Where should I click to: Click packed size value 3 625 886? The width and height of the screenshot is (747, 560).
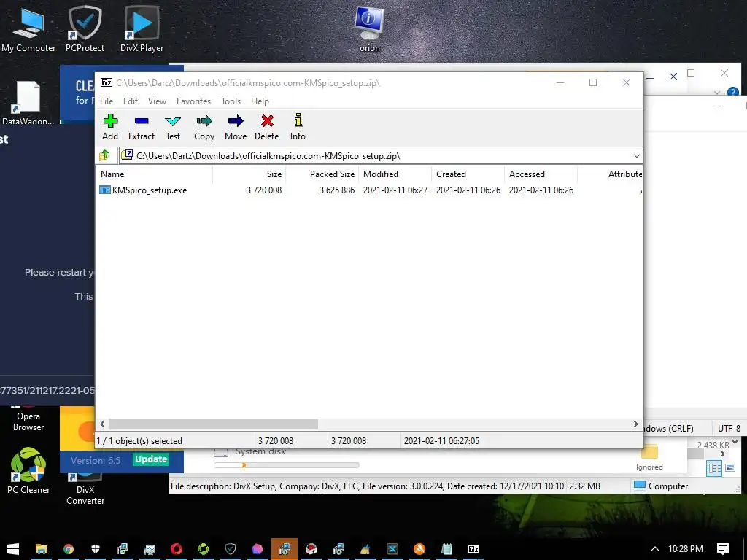coord(337,190)
